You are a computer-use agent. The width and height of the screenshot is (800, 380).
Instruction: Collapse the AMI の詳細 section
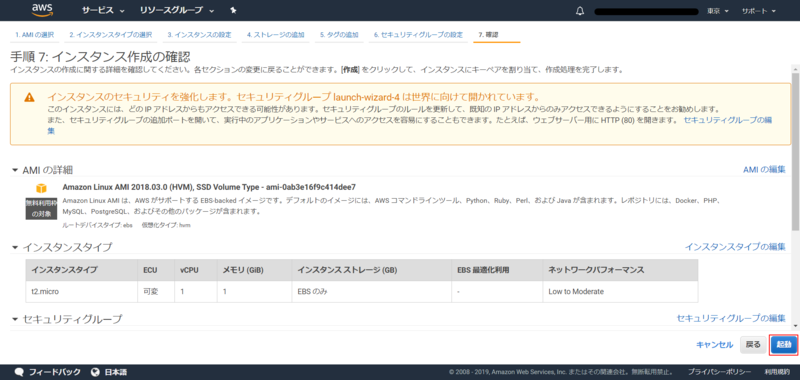[15, 169]
